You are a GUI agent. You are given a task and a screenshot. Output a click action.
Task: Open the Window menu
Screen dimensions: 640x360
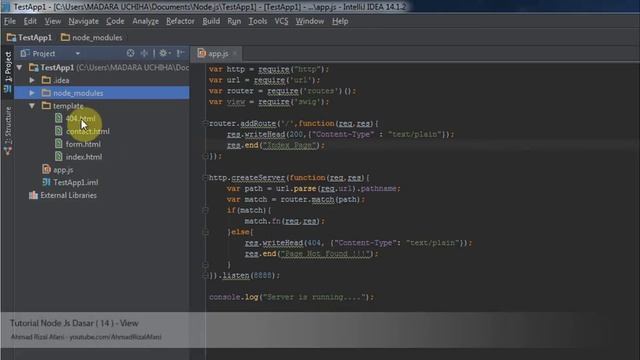tap(309, 21)
